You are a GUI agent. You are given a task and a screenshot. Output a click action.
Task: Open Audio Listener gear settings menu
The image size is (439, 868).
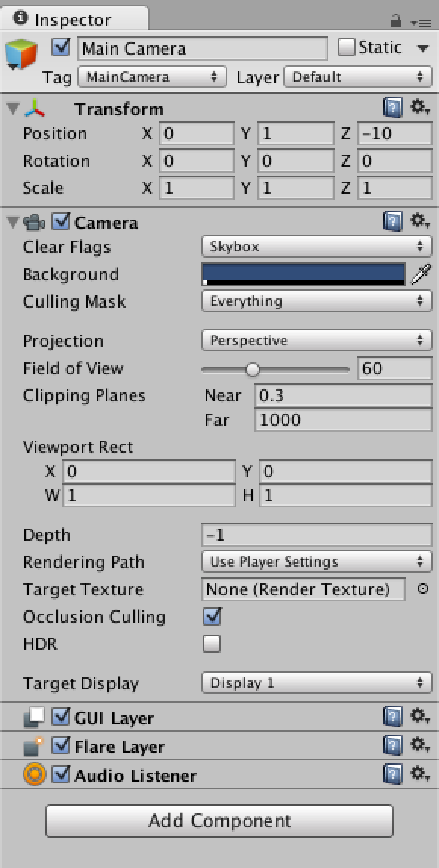[x=419, y=774]
